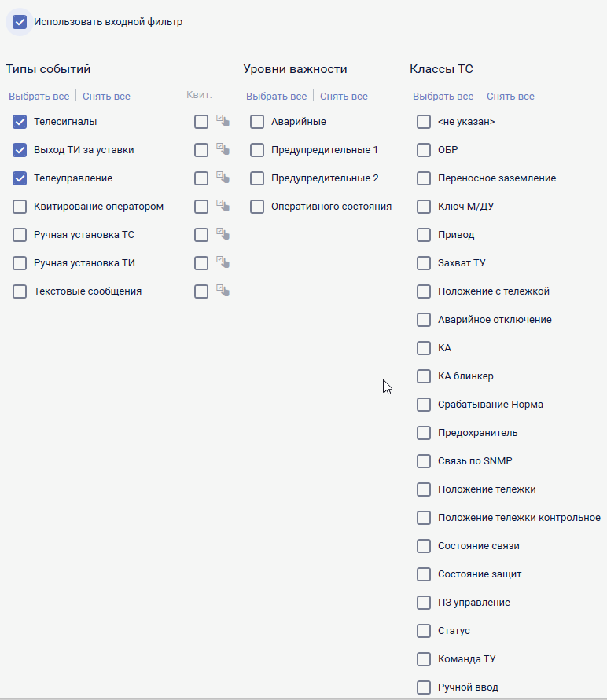
Task: Click the hand icon in the Телесигналы row
Action: tap(223, 122)
